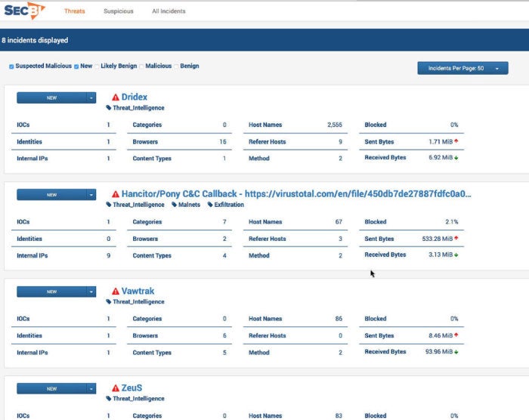
Task: Click Referer Hosts value 9 for Dridex
Action: pyautogui.click(x=340, y=142)
